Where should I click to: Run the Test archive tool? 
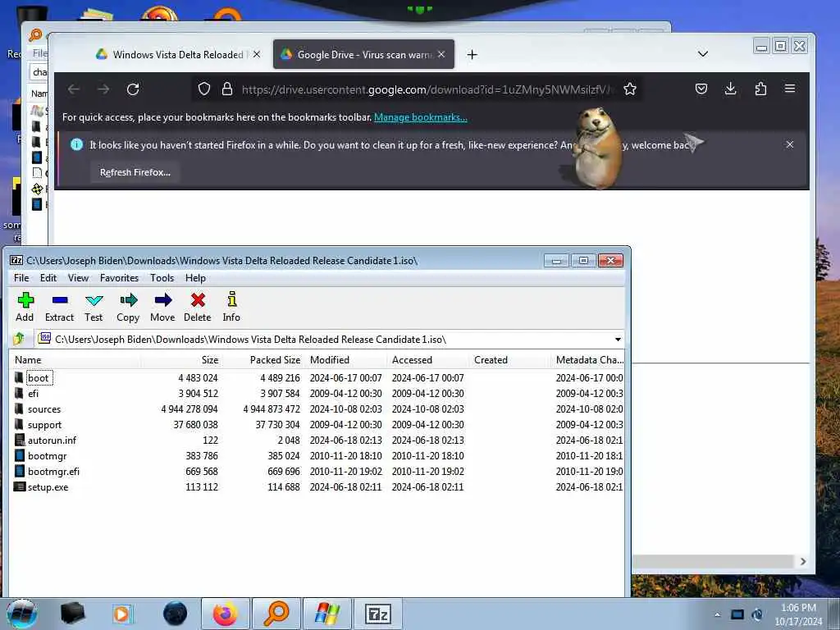click(94, 307)
